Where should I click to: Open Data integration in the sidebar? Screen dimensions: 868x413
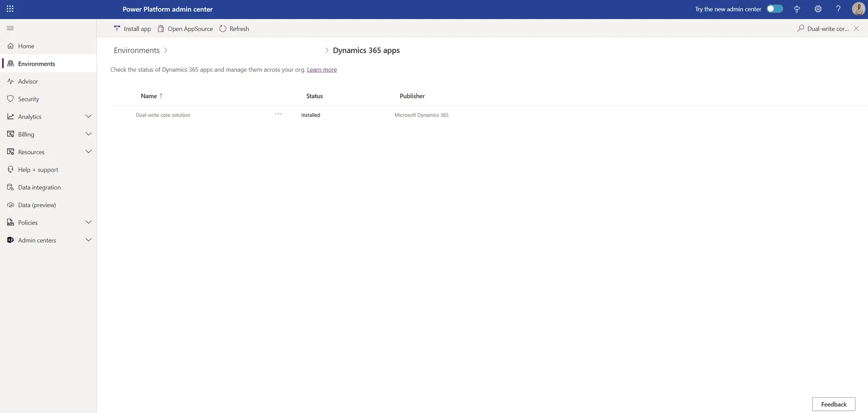pos(48,187)
